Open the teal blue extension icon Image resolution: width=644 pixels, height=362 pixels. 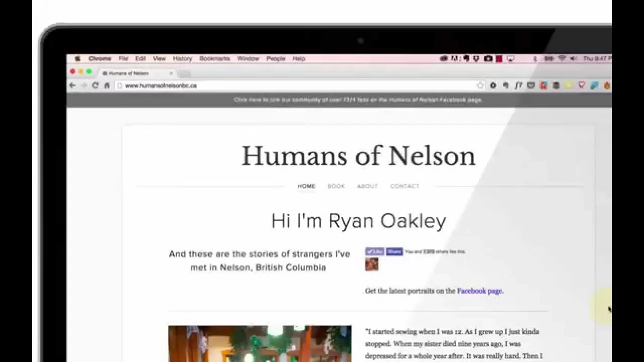tap(594, 85)
